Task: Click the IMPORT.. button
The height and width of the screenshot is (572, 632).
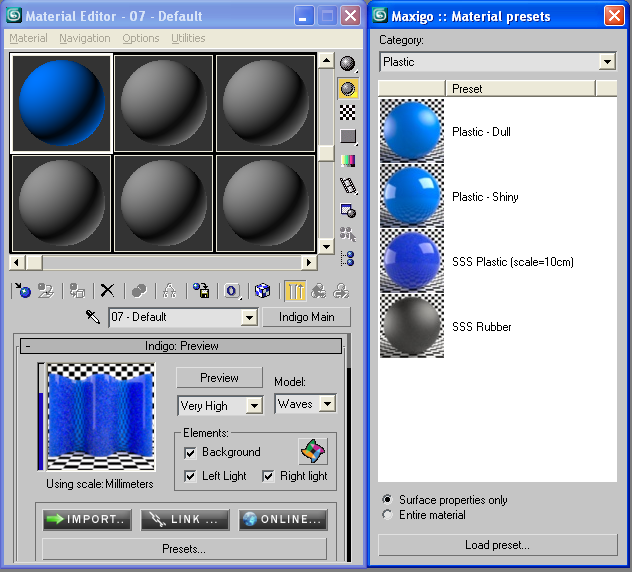Action: click(87, 519)
